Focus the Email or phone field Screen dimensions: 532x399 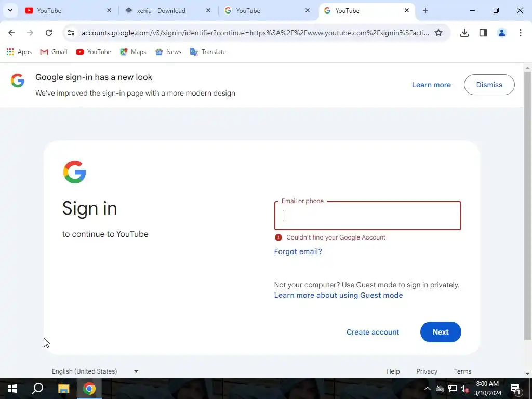point(367,216)
